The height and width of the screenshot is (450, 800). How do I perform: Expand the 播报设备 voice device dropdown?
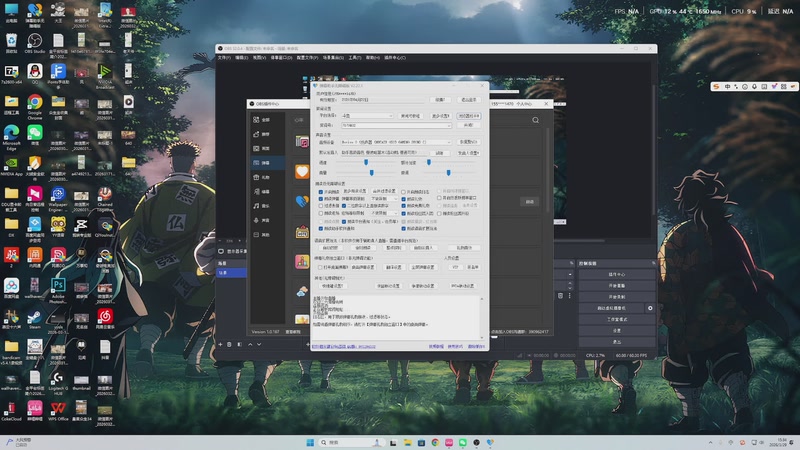click(395, 143)
